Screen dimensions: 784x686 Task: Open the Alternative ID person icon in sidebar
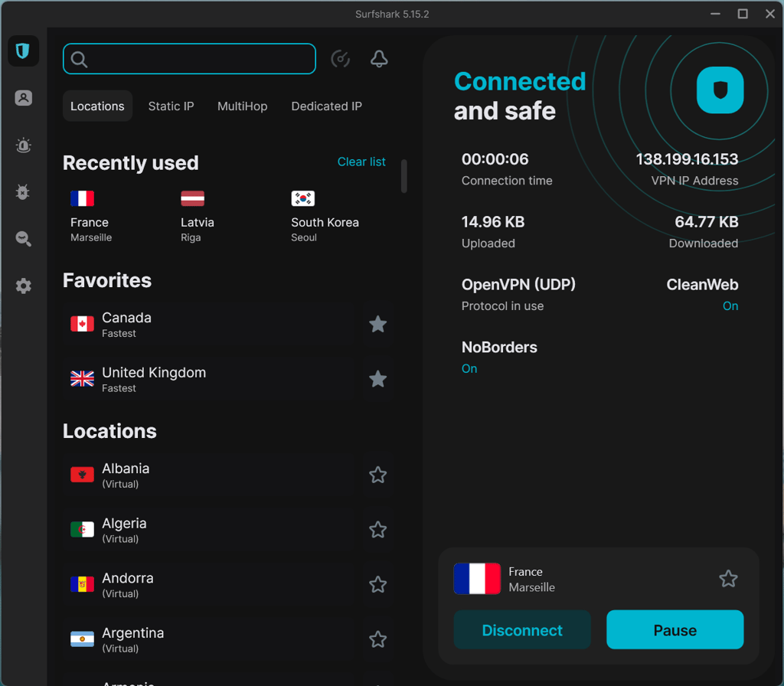[23, 98]
